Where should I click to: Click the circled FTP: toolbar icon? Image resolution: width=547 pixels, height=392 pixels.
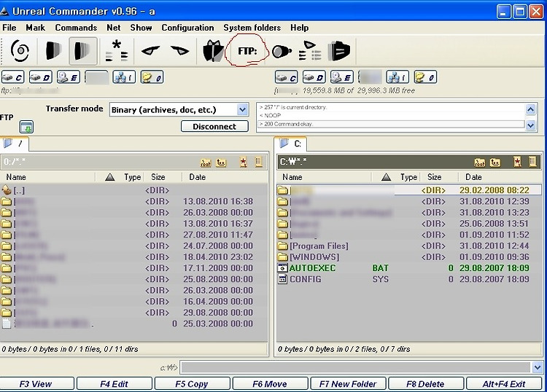coord(247,51)
